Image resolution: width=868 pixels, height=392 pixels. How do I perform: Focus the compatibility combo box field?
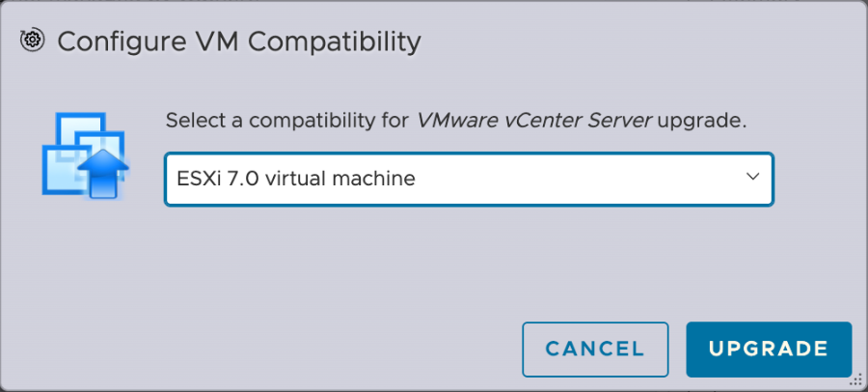469,179
